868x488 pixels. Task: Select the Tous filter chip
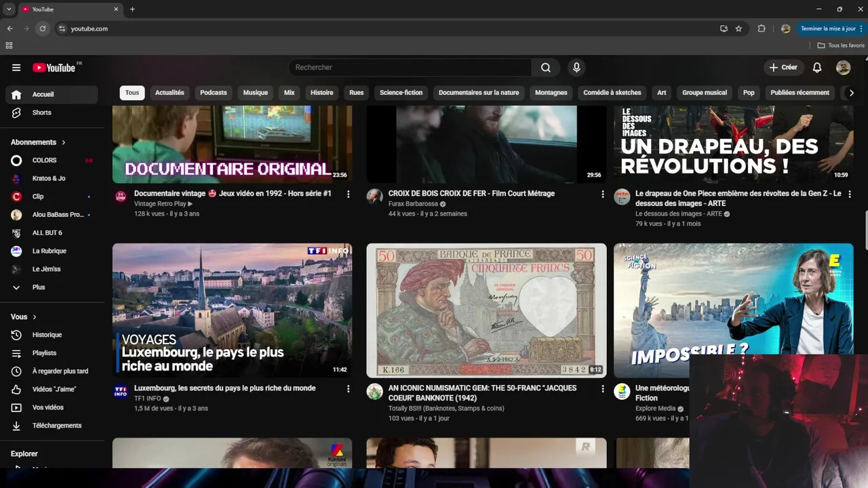[132, 93]
